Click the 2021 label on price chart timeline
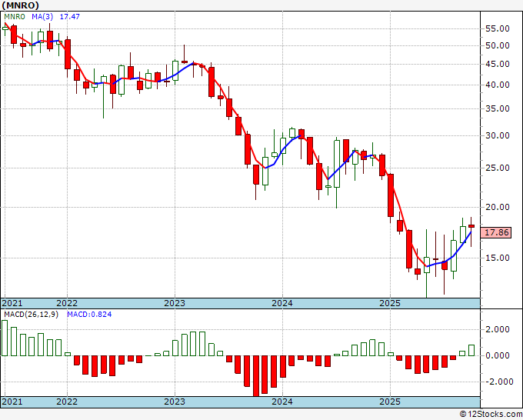 coord(12,303)
